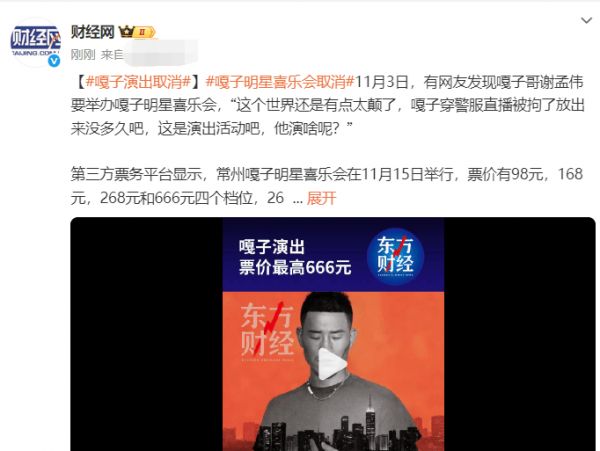Click the black right margin of video player

pos(520,334)
